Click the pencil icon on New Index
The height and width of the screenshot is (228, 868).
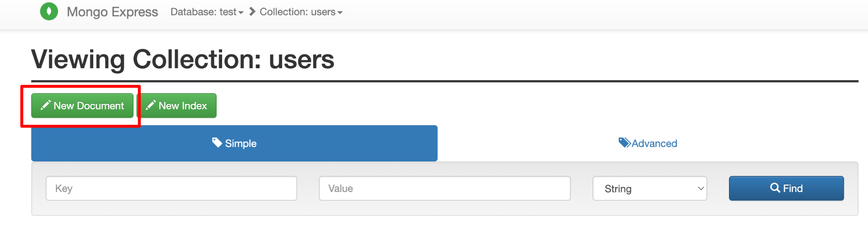tap(150, 105)
